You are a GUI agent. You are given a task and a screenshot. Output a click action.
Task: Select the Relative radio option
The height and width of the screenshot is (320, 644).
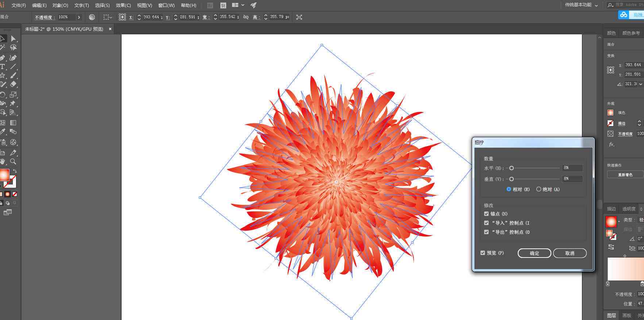pos(509,189)
